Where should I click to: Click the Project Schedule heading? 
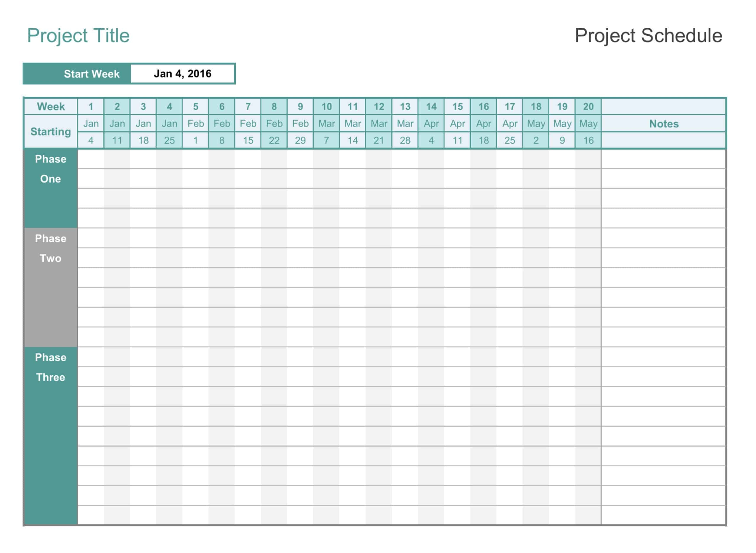pos(649,35)
